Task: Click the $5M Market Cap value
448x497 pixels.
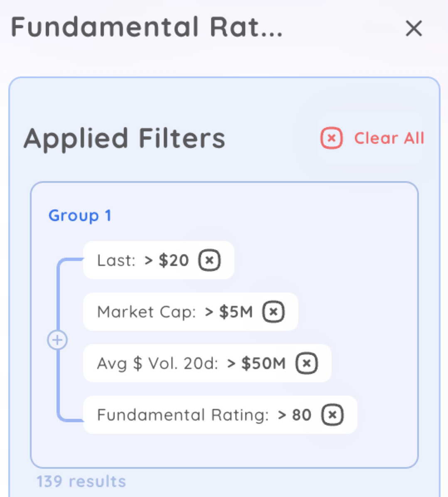Action: (x=236, y=312)
